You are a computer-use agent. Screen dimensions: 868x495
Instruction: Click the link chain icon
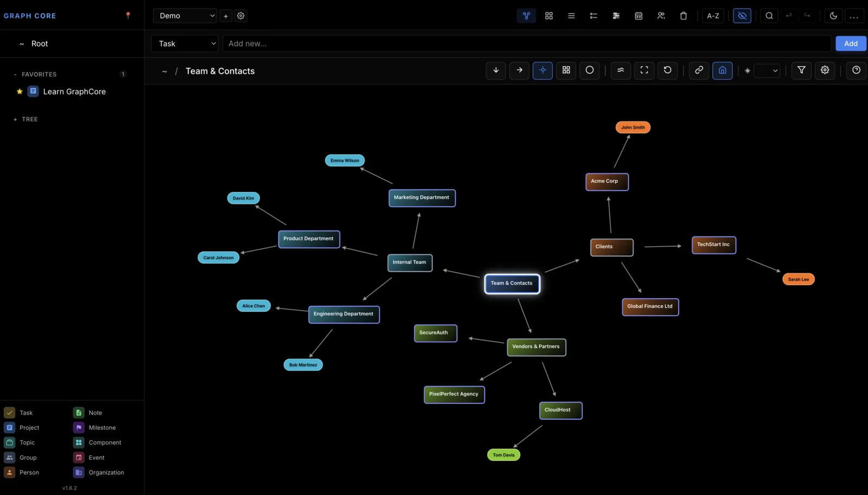(x=699, y=70)
